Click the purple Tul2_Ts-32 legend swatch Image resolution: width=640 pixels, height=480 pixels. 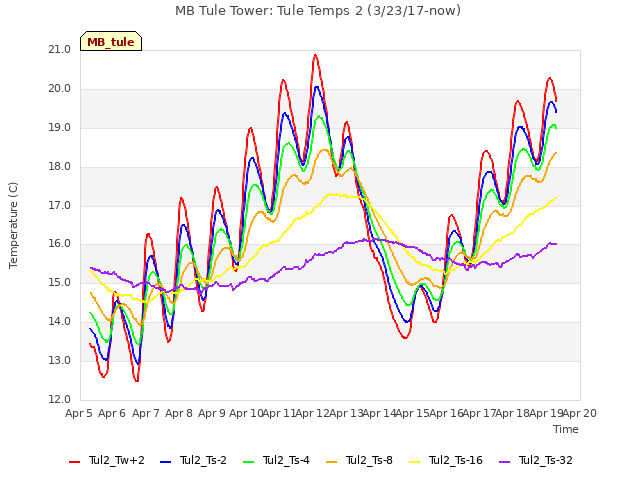click(x=504, y=462)
